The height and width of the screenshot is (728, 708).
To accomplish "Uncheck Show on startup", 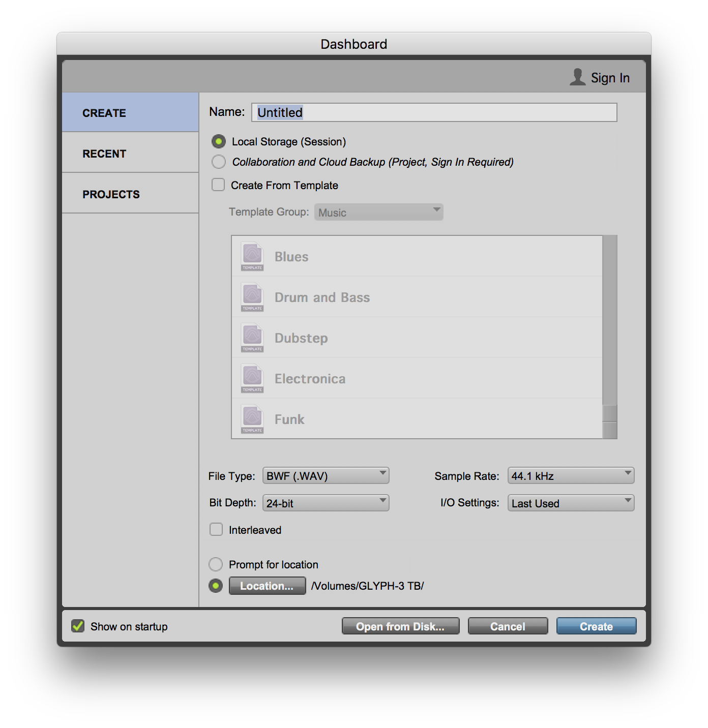I will click(x=77, y=626).
